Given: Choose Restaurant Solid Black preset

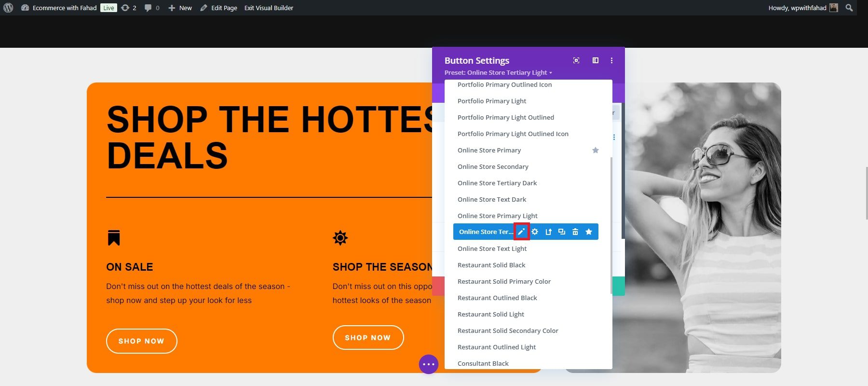Looking at the screenshot, I should (491, 265).
